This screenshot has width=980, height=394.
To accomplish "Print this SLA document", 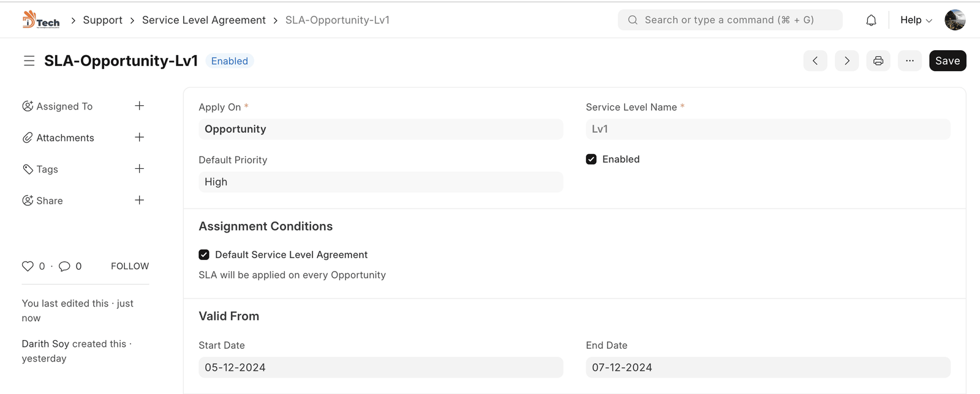I will (878, 61).
